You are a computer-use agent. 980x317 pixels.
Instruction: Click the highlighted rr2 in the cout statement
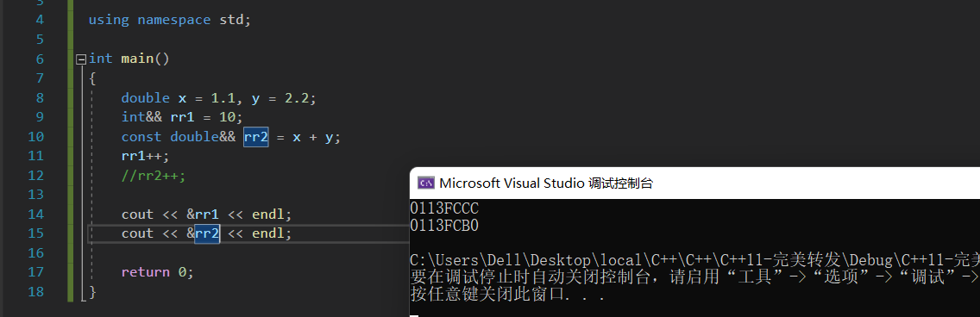click(207, 233)
